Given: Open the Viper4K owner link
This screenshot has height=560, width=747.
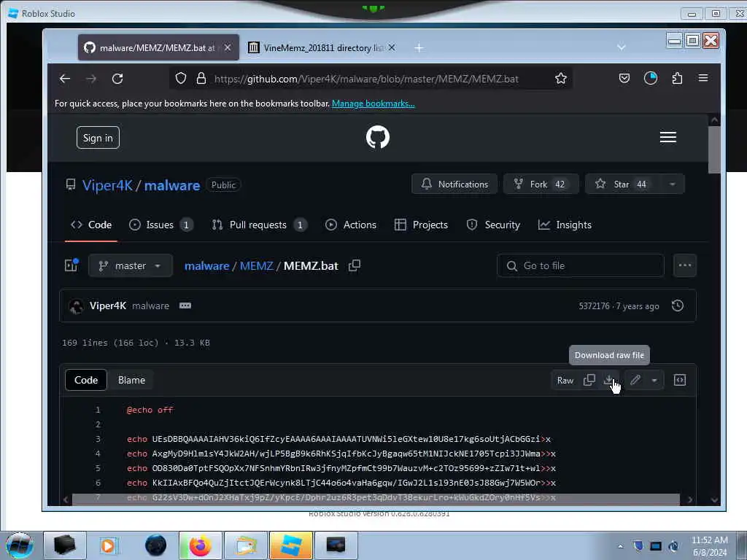Looking at the screenshot, I should coord(107,184).
